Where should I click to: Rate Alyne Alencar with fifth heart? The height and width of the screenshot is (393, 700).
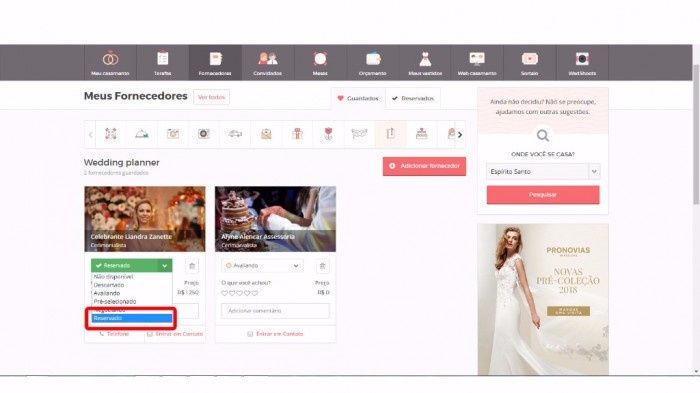click(x=254, y=293)
